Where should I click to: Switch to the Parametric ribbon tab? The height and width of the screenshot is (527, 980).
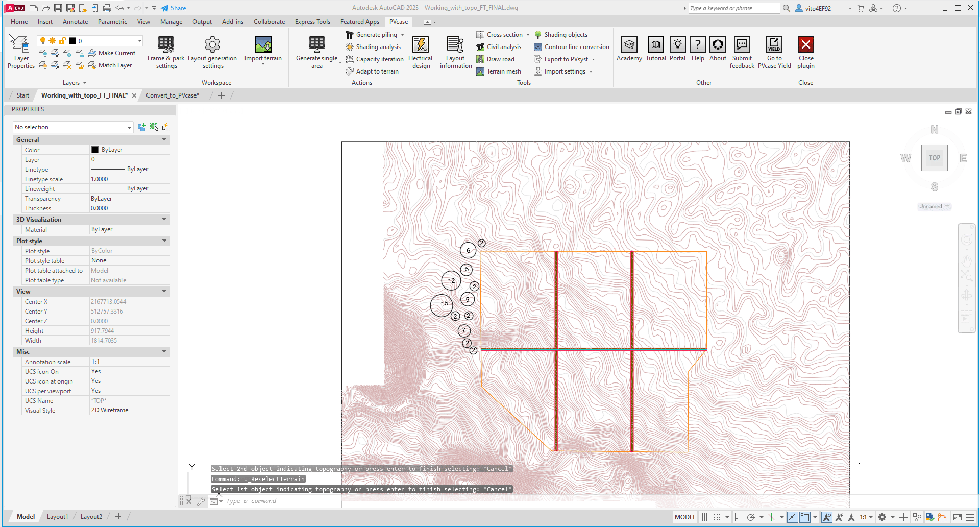(x=112, y=22)
